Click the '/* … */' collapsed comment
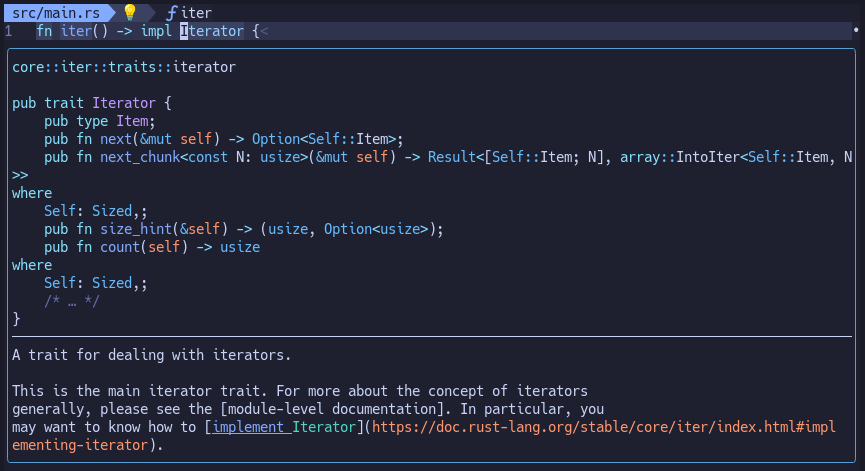 (72, 301)
